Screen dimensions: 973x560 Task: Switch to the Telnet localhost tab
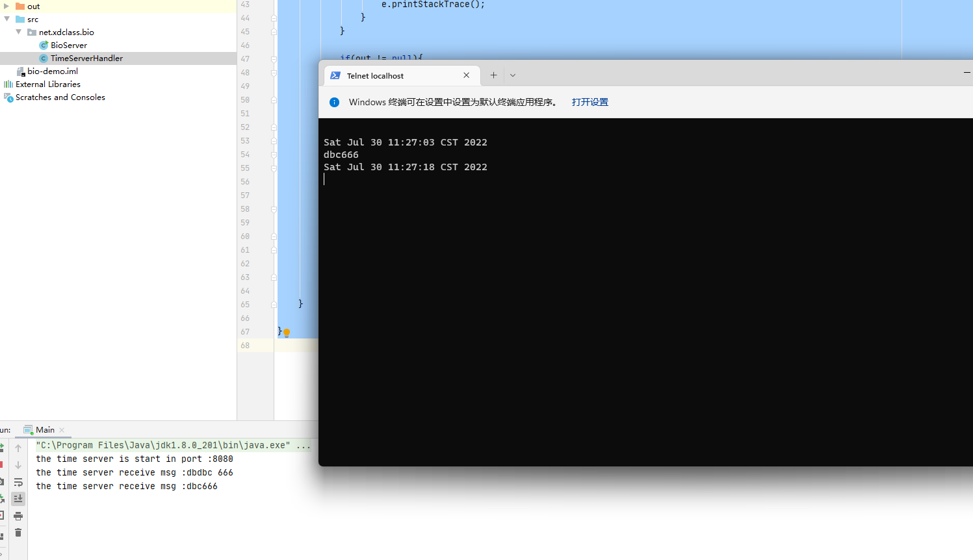point(402,75)
